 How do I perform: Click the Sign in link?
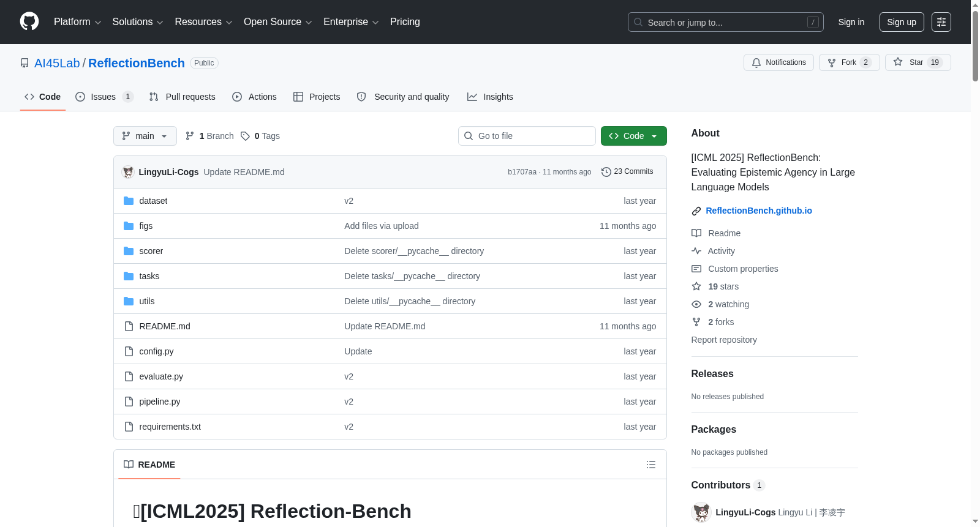pos(851,22)
